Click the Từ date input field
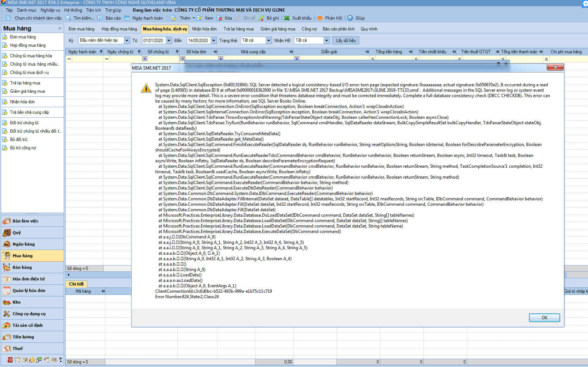The height and width of the screenshot is (367, 588). click(154, 41)
